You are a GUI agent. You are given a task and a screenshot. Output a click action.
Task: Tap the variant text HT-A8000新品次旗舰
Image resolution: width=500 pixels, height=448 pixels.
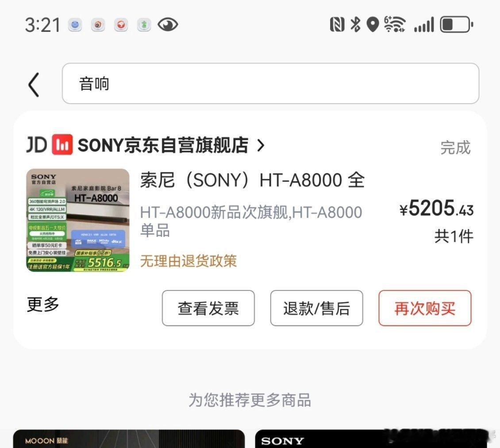tap(251, 221)
